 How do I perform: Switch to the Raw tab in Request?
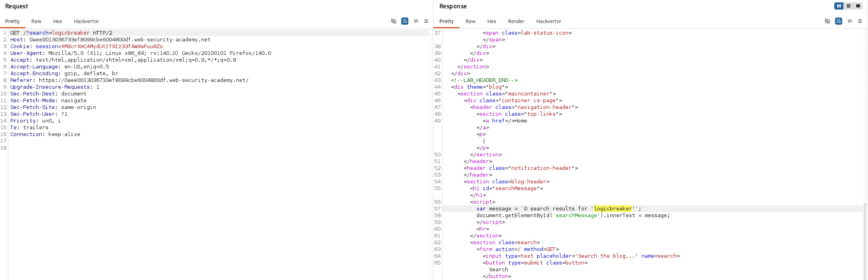coord(37,21)
